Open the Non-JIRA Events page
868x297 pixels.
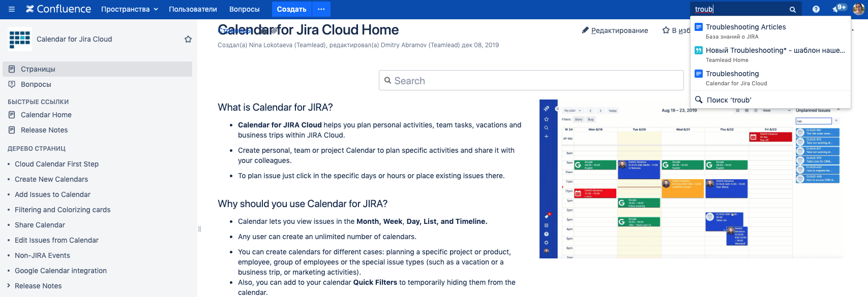click(43, 255)
